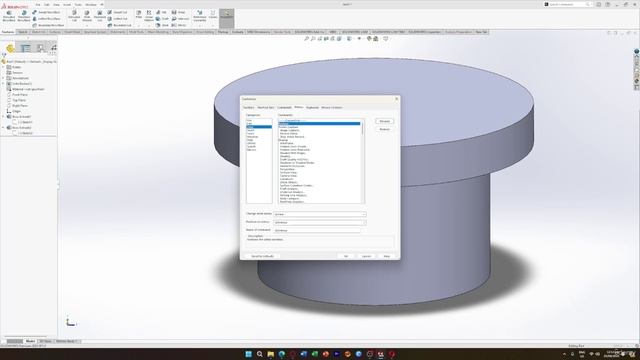Open the ConfigurationManager panel tab
This screenshot has width=640, height=360.
40,48
